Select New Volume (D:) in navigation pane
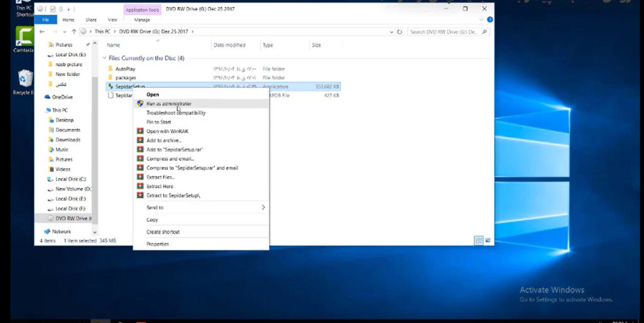The height and width of the screenshot is (323, 644). tap(73, 189)
